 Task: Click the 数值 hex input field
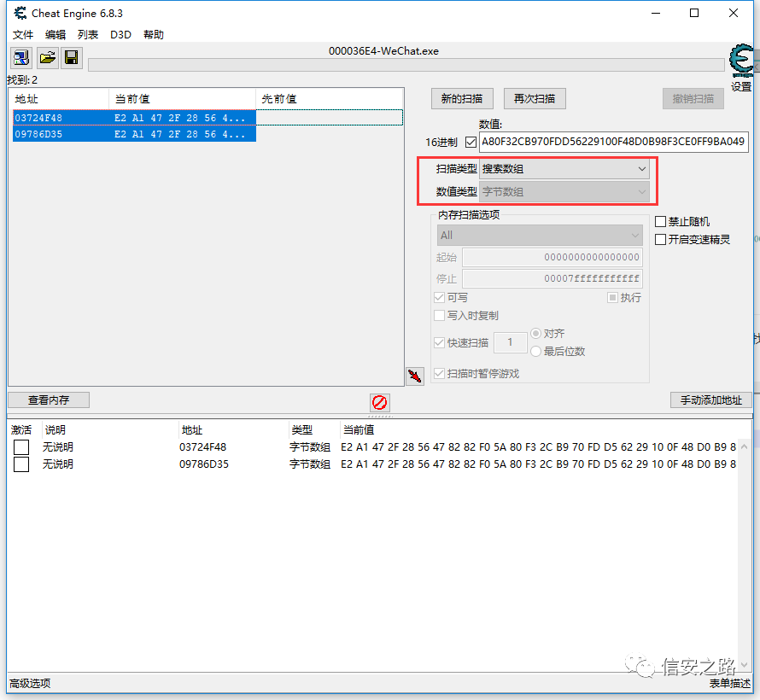pos(614,142)
